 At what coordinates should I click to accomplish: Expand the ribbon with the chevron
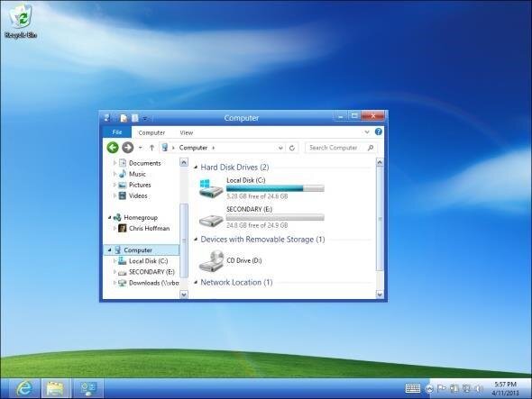(x=367, y=131)
